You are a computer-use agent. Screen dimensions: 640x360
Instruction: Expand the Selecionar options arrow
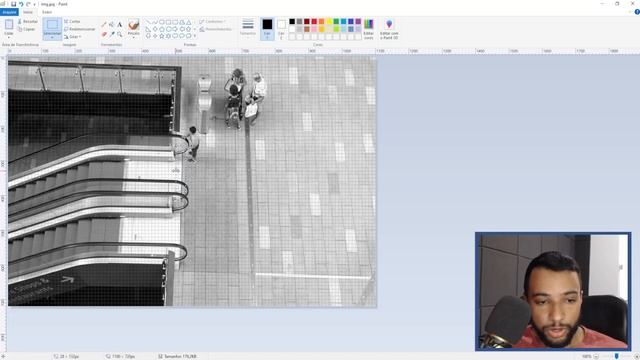(x=52, y=37)
